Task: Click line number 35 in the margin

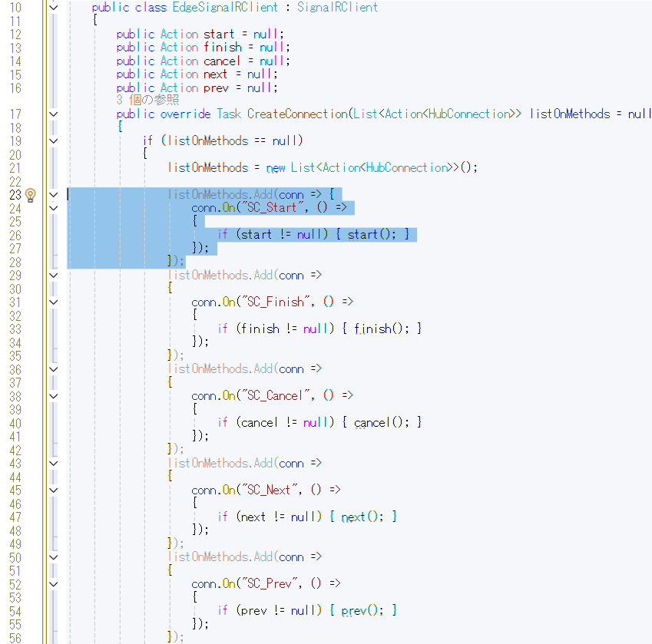Action: click(x=15, y=356)
